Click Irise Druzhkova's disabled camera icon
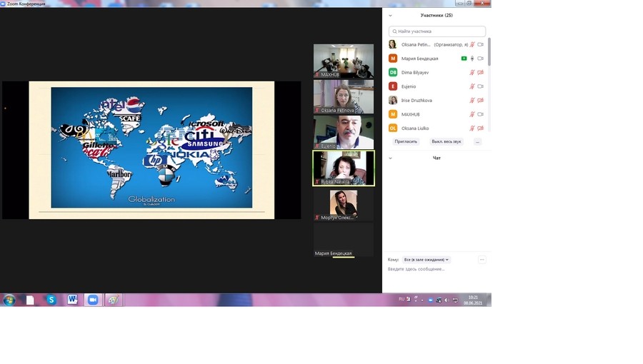643x364 pixels. tap(480, 101)
